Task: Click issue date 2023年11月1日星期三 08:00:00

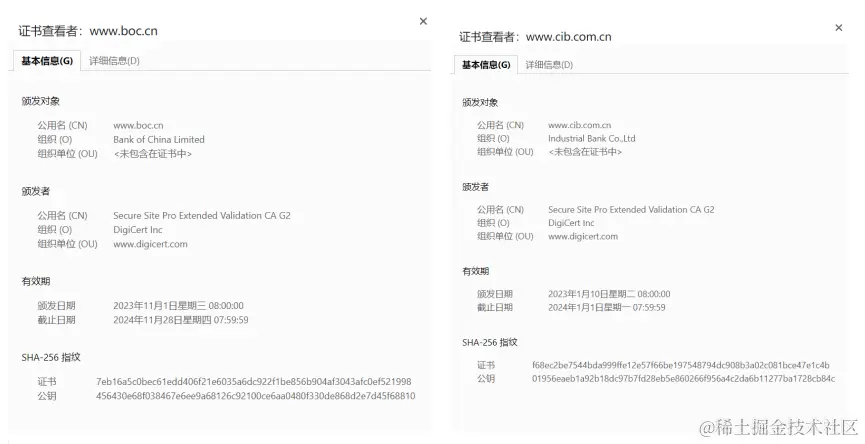Action: click(x=178, y=306)
